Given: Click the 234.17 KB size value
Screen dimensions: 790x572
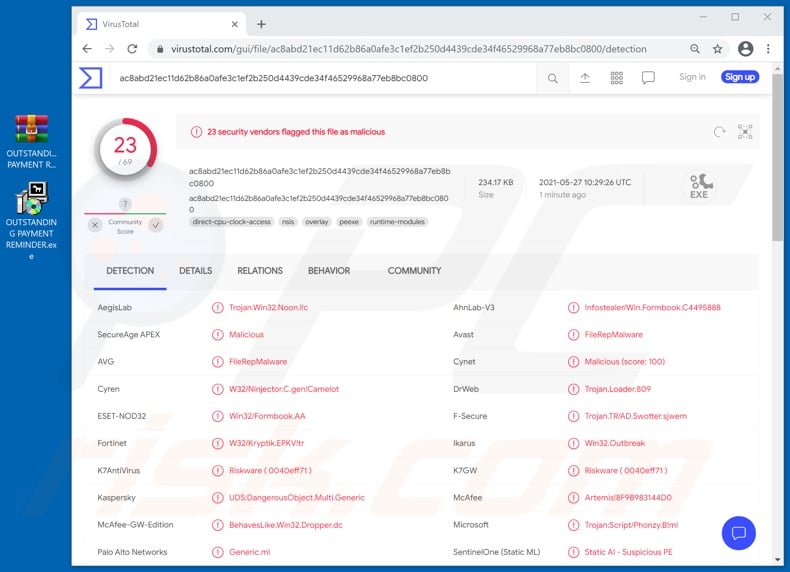Looking at the screenshot, I should pos(496,182).
